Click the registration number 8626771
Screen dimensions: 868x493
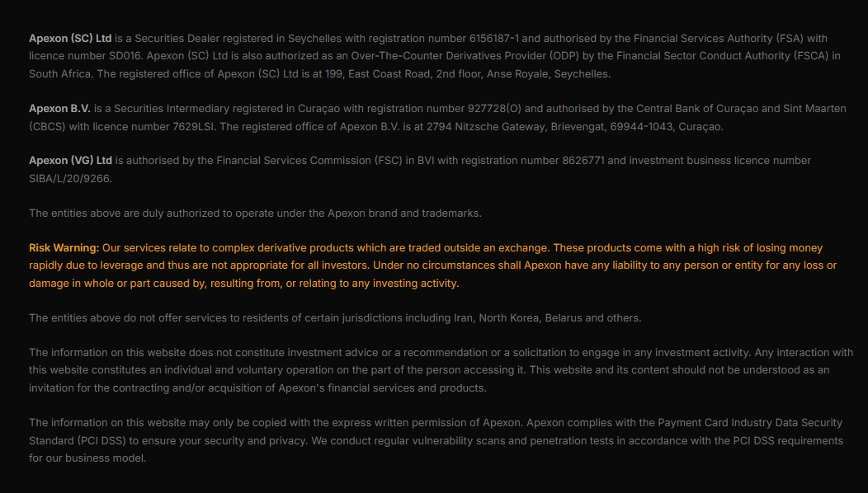[x=583, y=161]
